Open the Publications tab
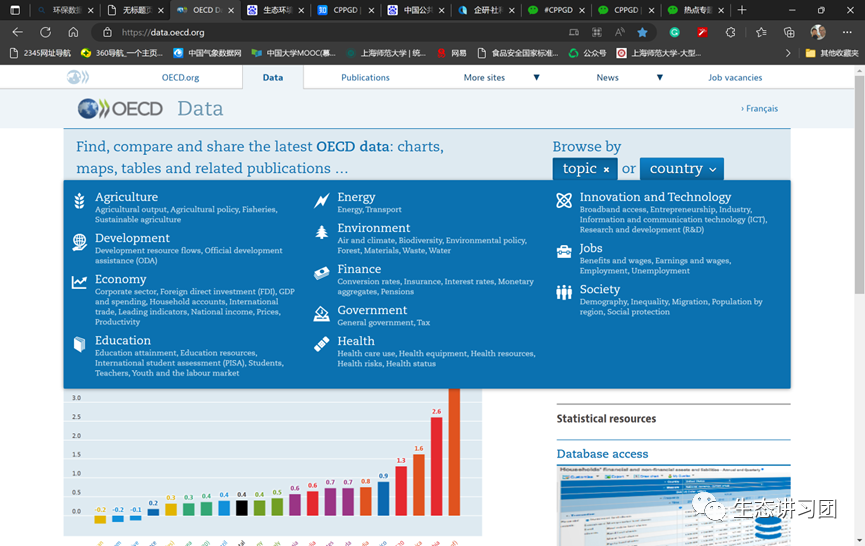 [365, 78]
